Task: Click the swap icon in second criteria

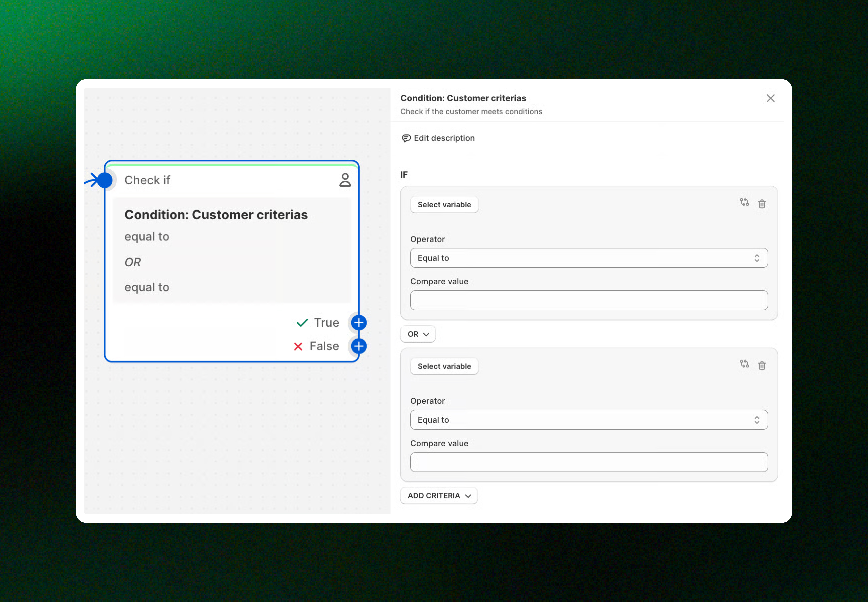Action: (744, 364)
